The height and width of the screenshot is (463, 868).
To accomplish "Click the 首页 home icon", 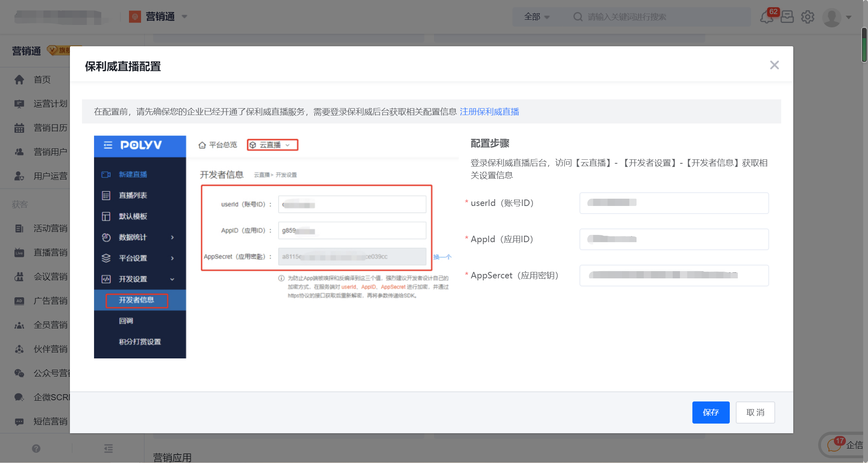I will pos(19,80).
